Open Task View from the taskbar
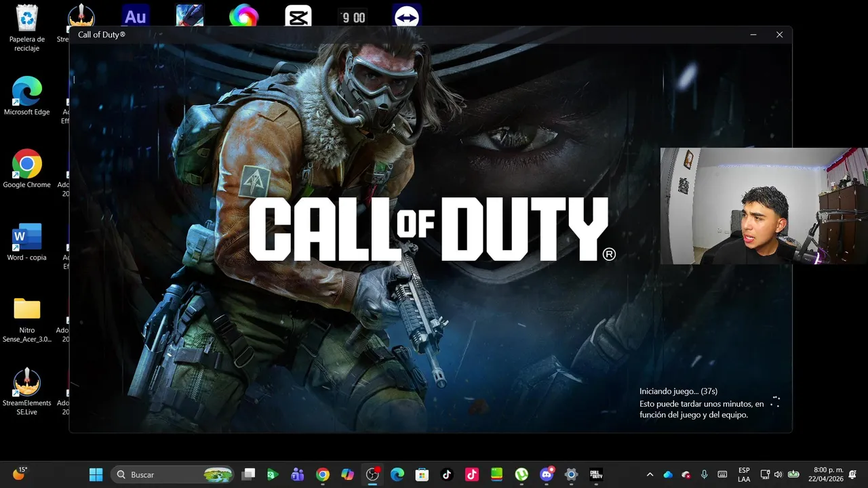This screenshot has width=868, height=488. pos(249,474)
